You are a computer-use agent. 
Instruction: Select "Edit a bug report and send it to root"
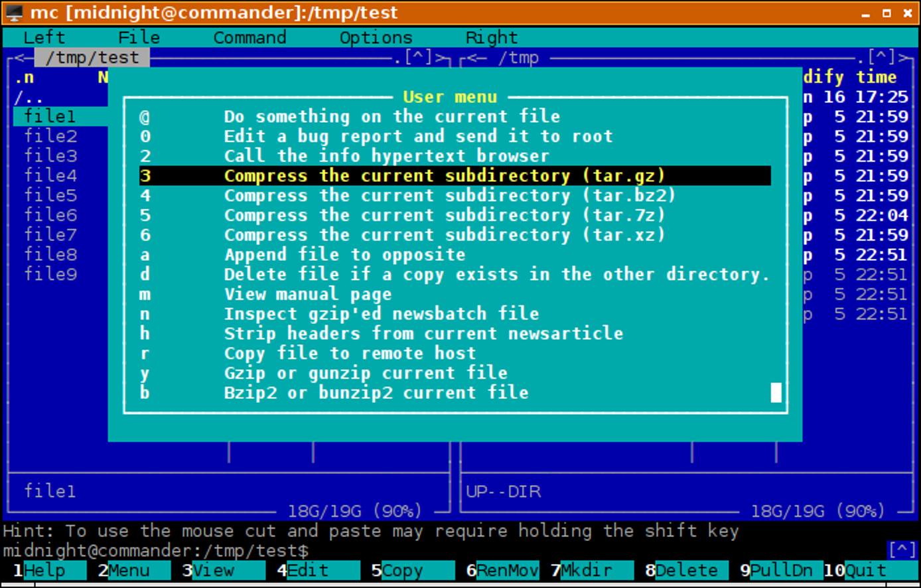tap(418, 136)
